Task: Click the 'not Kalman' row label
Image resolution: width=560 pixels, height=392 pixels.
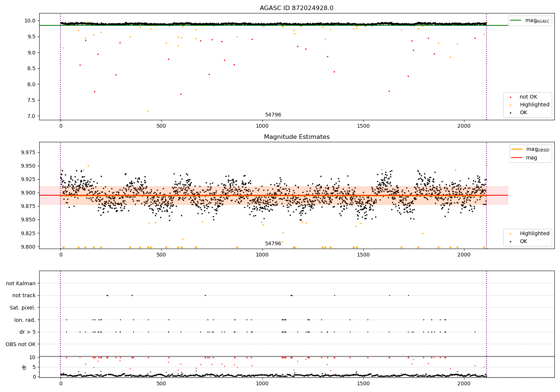Action: (21, 283)
